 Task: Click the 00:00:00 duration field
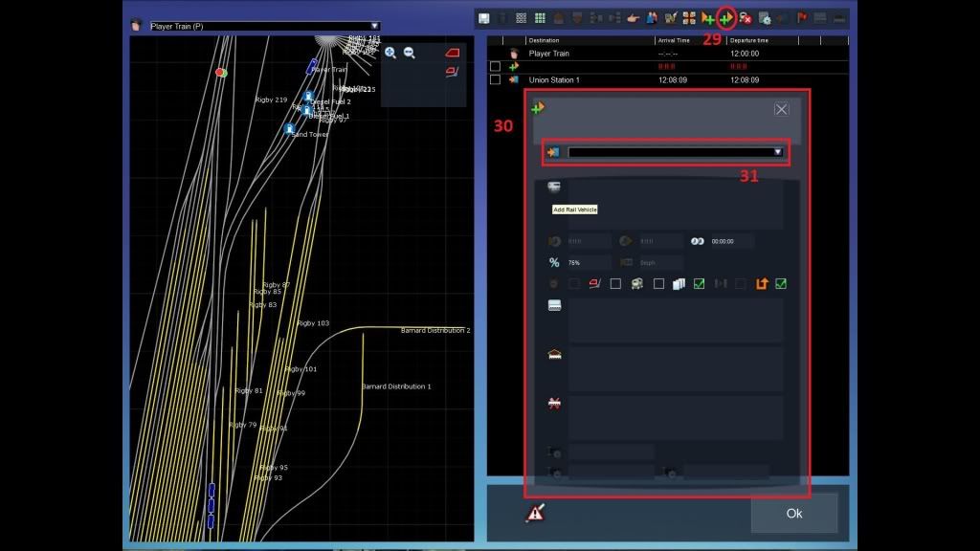pos(732,241)
